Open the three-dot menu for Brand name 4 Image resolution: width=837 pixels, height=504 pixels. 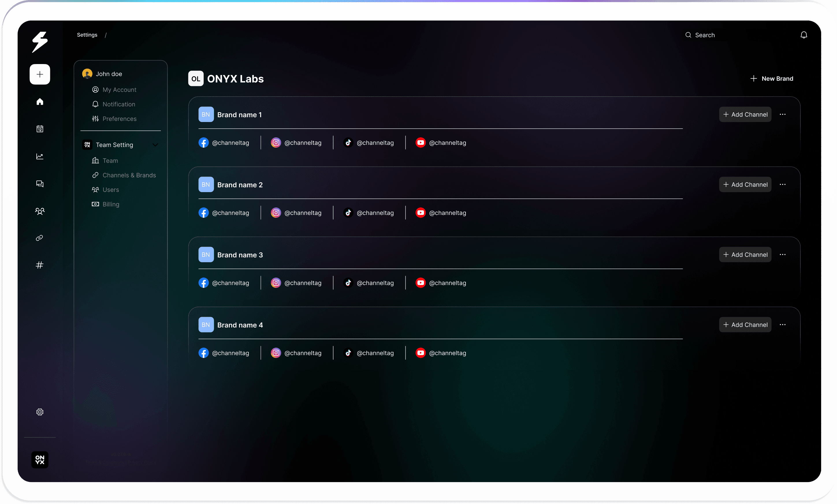pos(782,325)
